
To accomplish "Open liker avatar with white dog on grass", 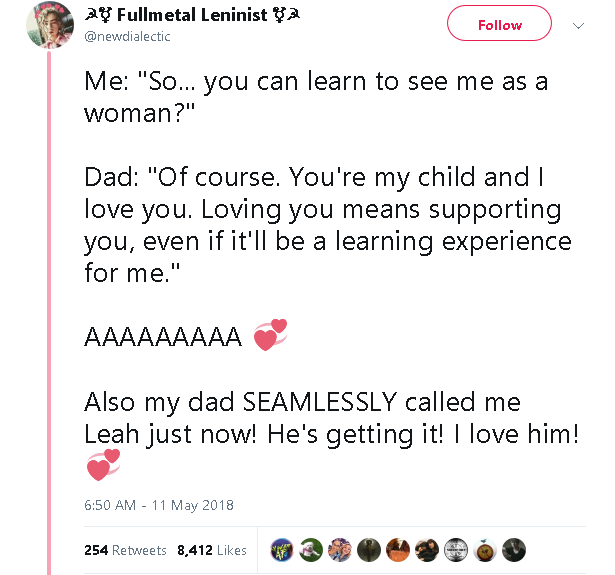I will (311, 550).
